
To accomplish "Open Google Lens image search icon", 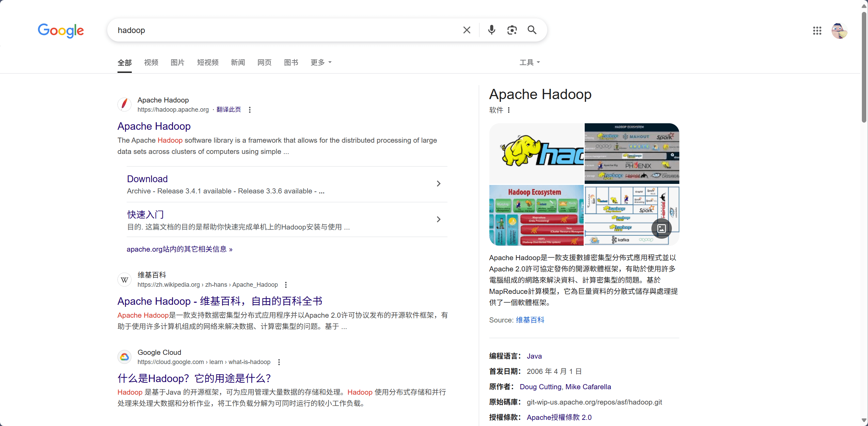I will [x=512, y=30].
